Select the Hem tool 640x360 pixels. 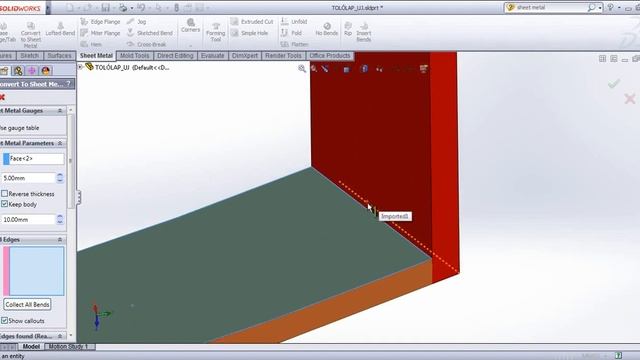click(91, 44)
